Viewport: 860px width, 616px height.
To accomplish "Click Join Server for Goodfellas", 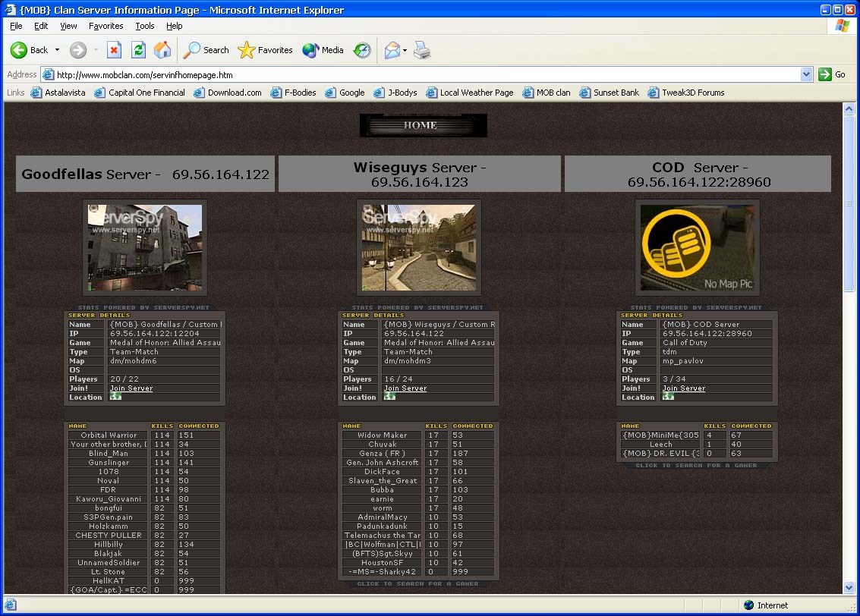I will pyautogui.click(x=131, y=388).
